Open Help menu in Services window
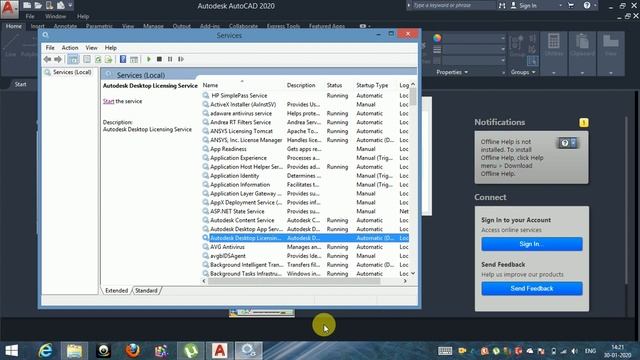The height and width of the screenshot is (360, 640). click(111, 48)
